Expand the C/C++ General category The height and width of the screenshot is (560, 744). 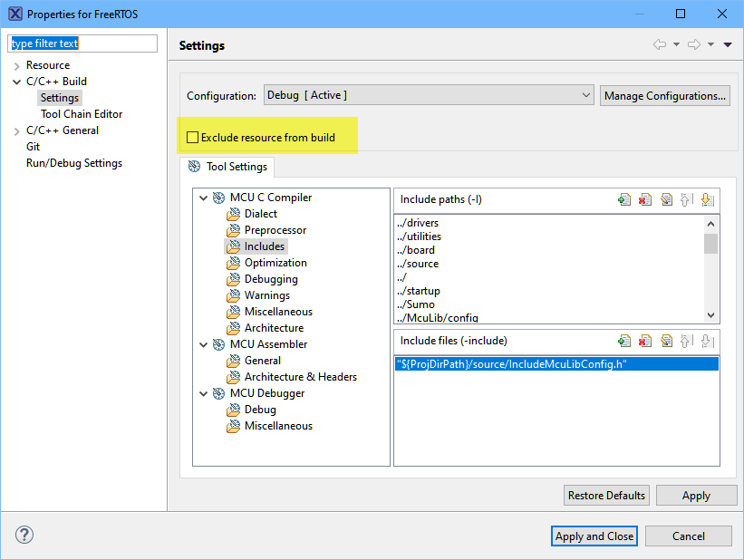click(x=16, y=130)
